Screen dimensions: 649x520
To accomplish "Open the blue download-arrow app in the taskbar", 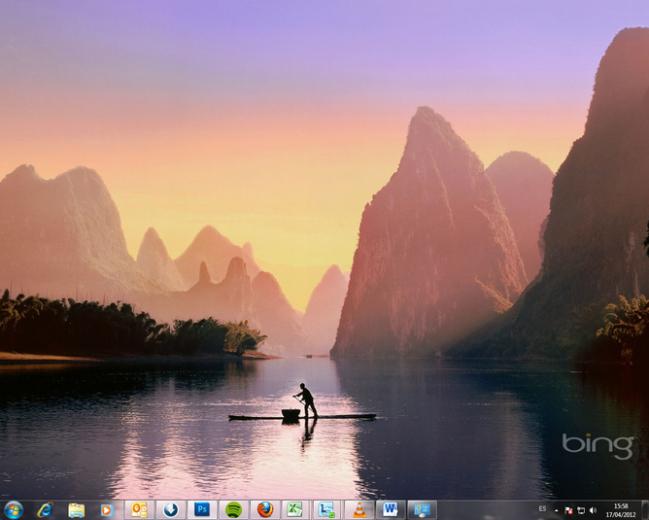I will [171, 510].
